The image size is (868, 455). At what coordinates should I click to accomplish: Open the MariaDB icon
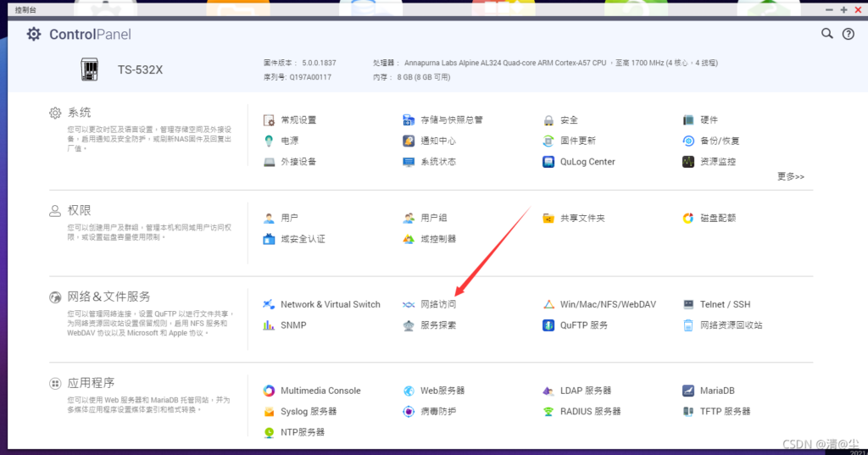(688, 391)
